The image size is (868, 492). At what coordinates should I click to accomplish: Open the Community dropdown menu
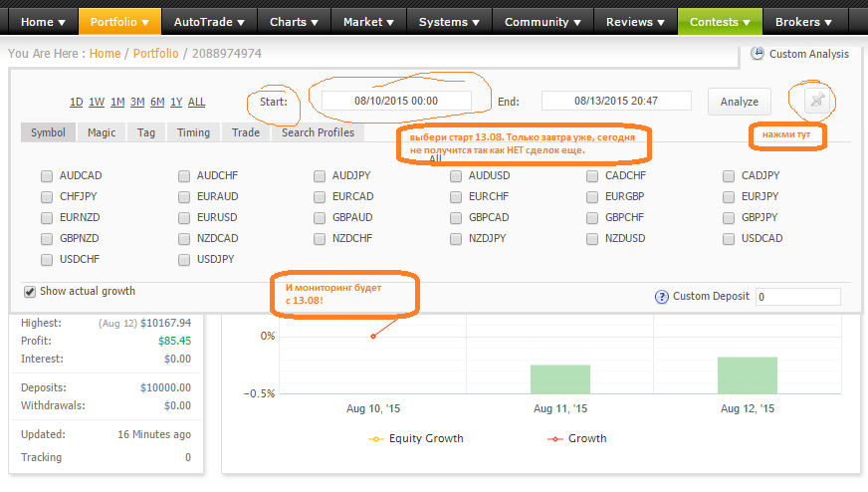pyautogui.click(x=542, y=22)
